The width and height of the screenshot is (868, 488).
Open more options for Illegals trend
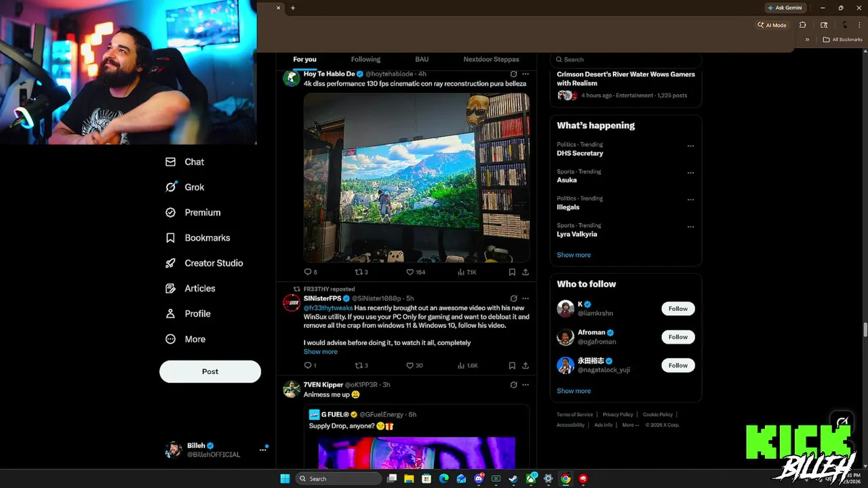coord(690,200)
